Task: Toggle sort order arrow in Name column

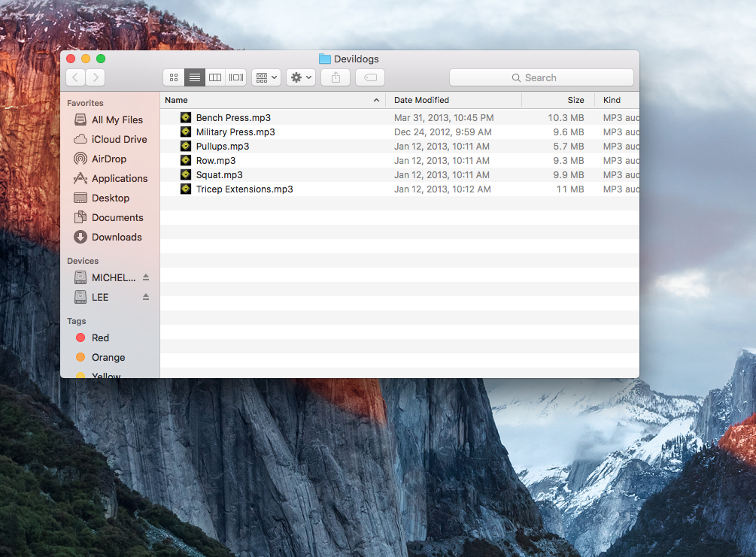Action: point(376,100)
